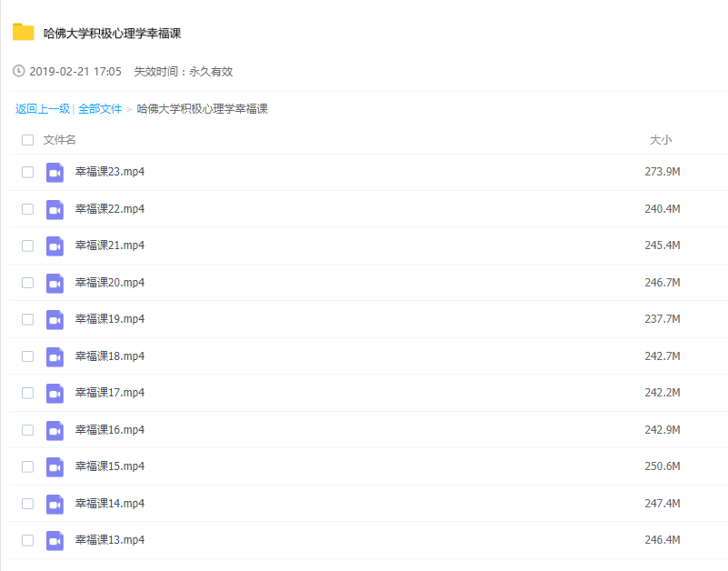
Task: Open file name 幸福课17.mp4
Action: 110,393
